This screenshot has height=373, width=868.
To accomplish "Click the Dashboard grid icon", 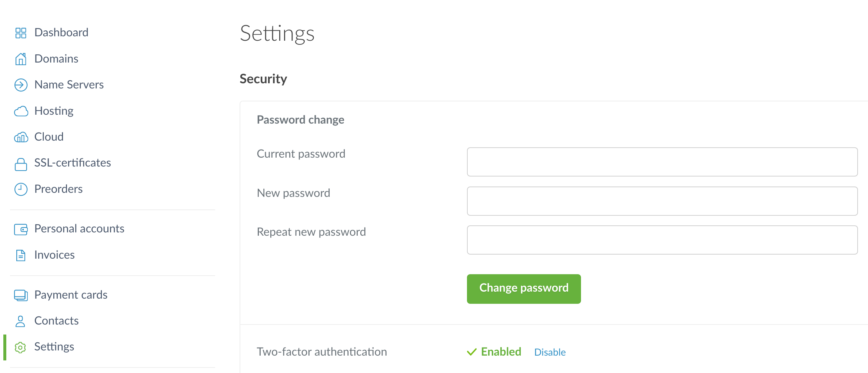I will pos(21,33).
